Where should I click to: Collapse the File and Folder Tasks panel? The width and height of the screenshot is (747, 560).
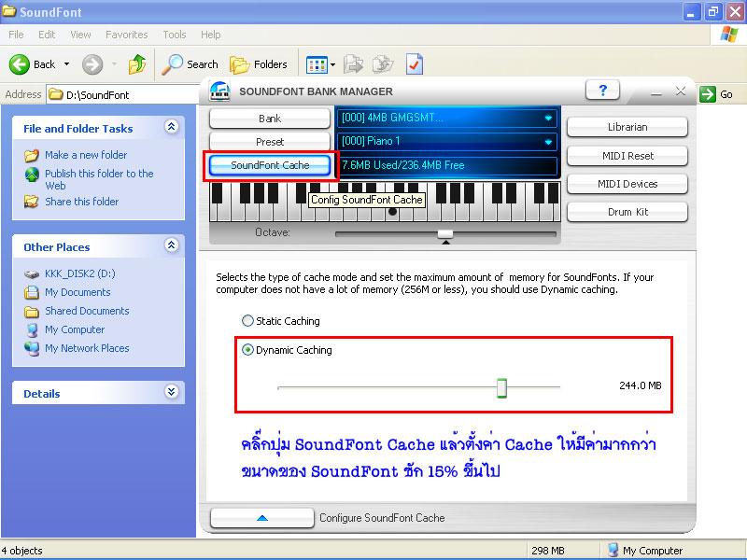pos(172,127)
